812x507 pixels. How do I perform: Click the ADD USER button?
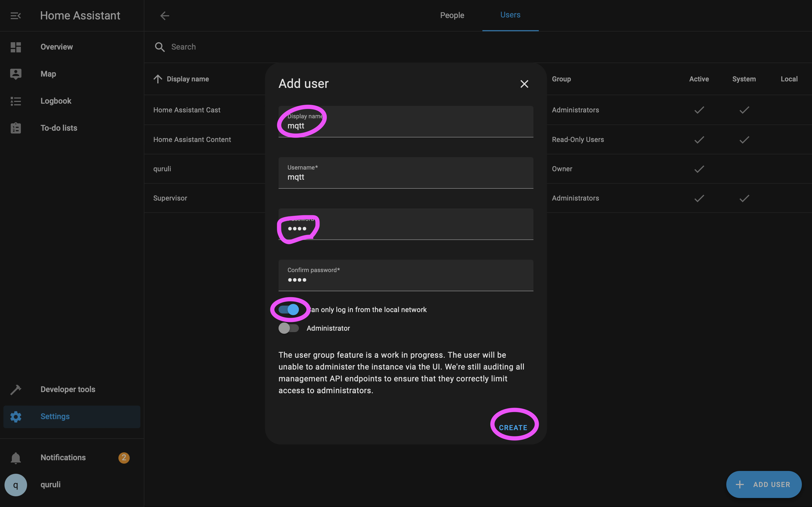point(764,484)
